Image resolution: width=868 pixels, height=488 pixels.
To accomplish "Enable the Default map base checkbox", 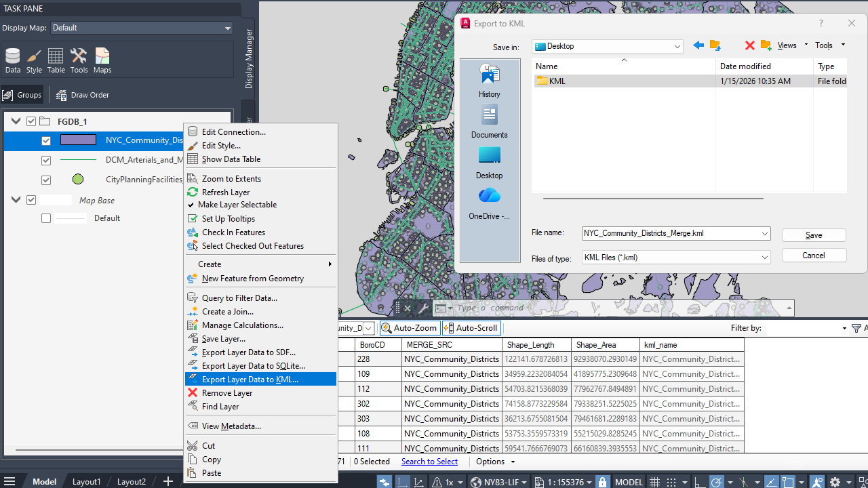I will pyautogui.click(x=46, y=218).
